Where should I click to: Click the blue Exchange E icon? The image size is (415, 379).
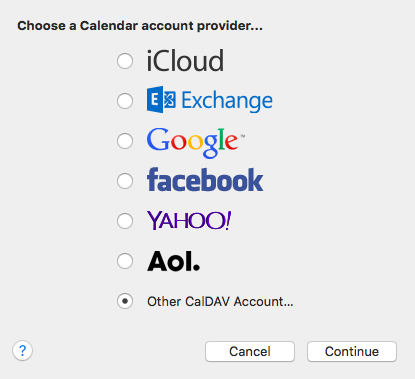click(161, 100)
